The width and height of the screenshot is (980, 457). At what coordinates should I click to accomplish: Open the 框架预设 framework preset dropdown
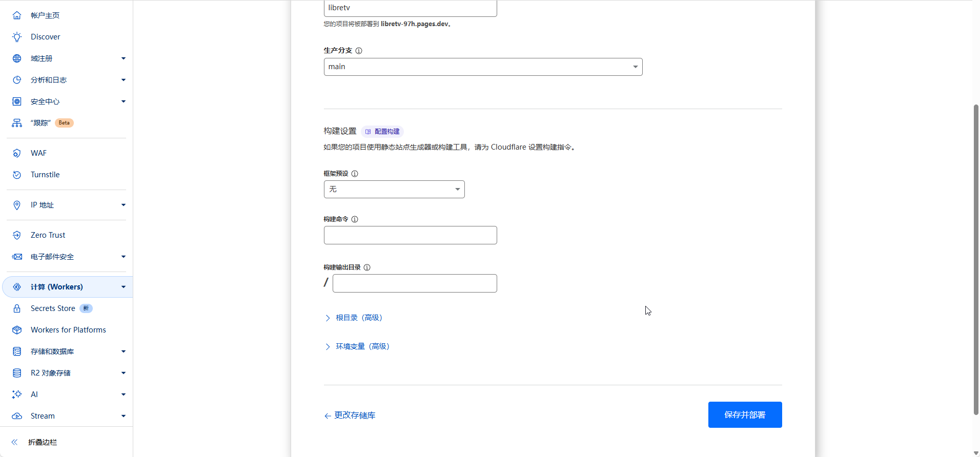pyautogui.click(x=394, y=190)
